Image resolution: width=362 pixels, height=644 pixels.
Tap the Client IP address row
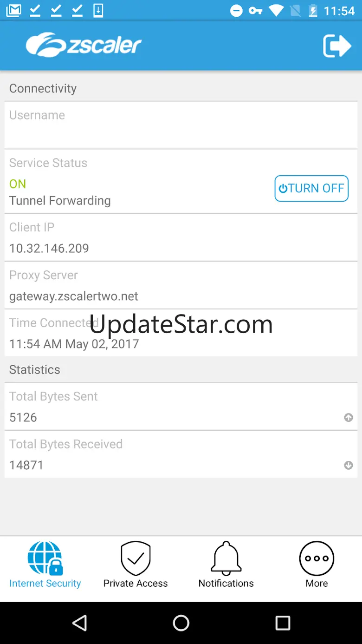click(181, 237)
